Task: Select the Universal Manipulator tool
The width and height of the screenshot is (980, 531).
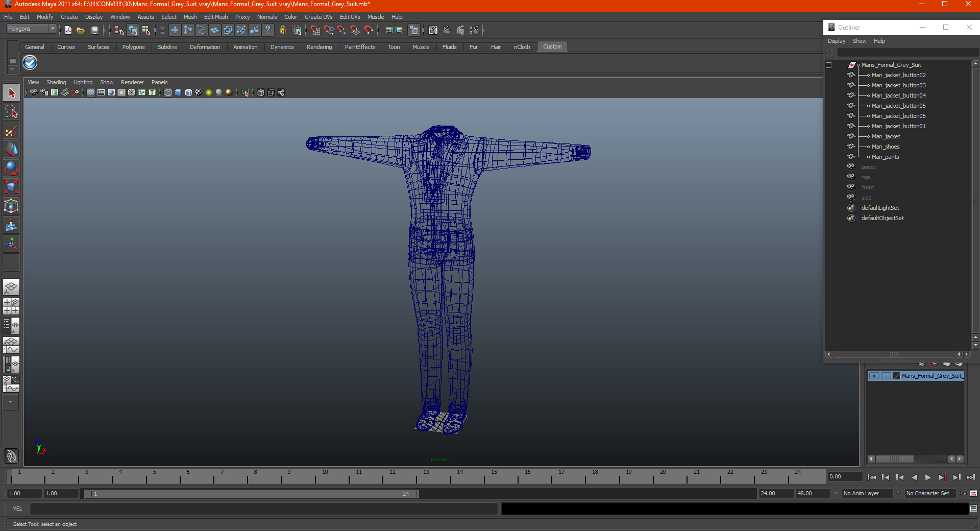Action: click(x=11, y=206)
